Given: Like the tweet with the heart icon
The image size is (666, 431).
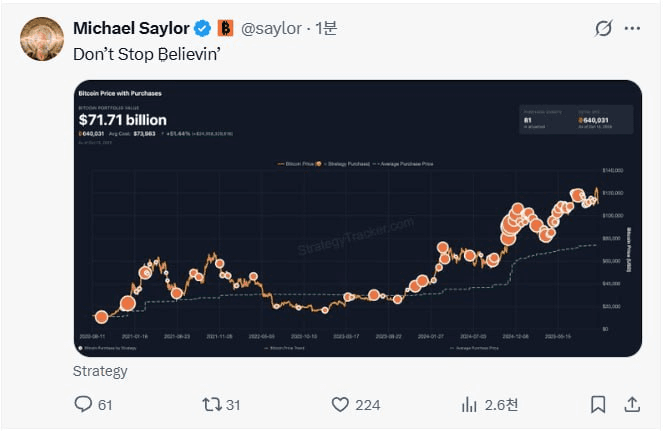Looking at the screenshot, I should 340,404.
